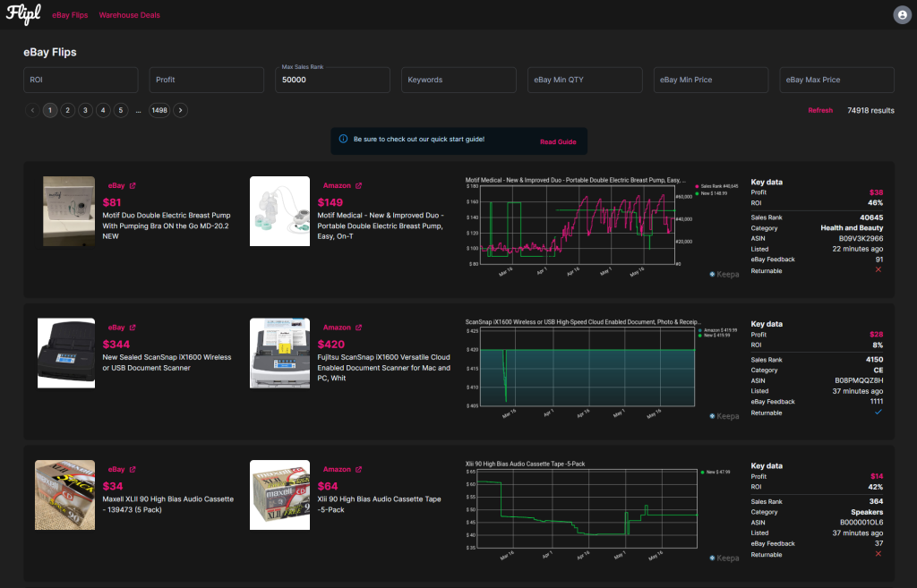This screenshot has width=917, height=588.
Task: Click the 46% ROI value
Action: tap(876, 203)
